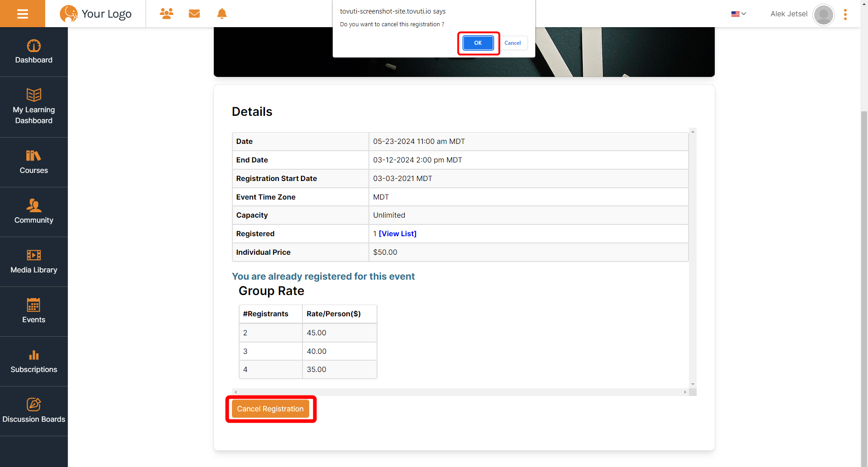Open the vertical three-dot options menu

[x=845, y=14]
